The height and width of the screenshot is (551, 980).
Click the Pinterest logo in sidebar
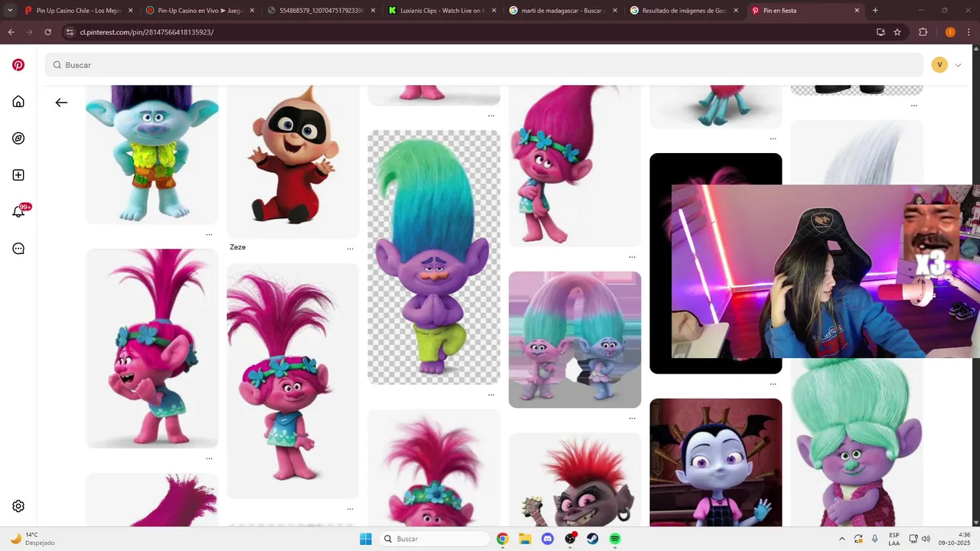[x=18, y=65]
